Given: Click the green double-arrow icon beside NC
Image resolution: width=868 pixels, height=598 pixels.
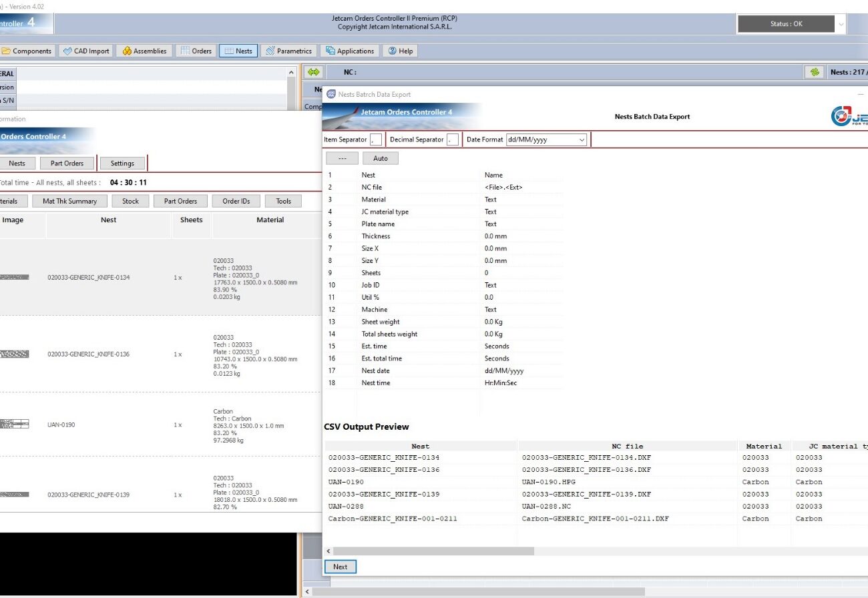Looking at the screenshot, I should (314, 72).
